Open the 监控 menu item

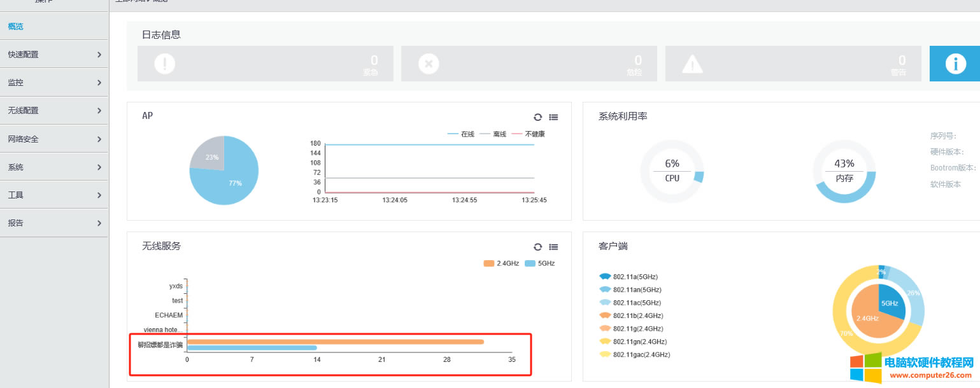coord(54,83)
